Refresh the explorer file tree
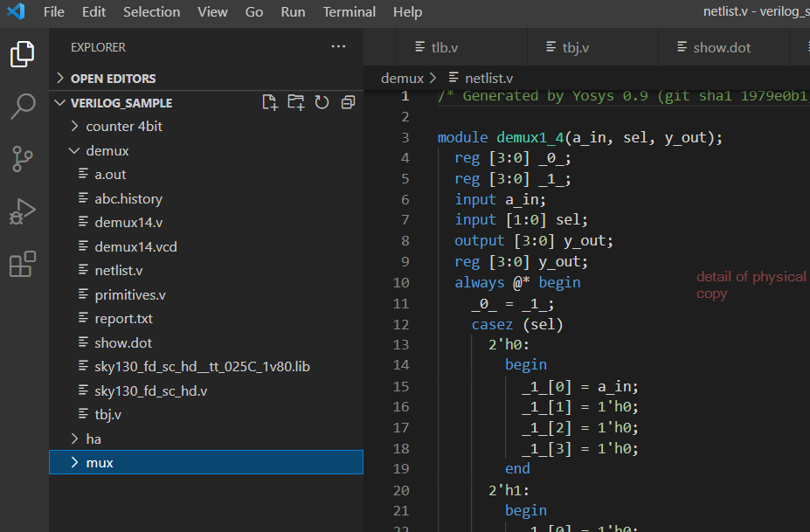 pos(322,102)
